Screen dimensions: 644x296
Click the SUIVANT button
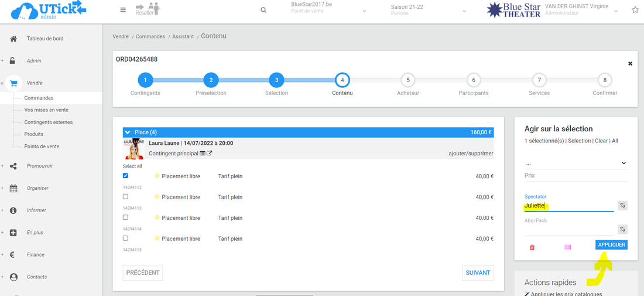[478, 273]
